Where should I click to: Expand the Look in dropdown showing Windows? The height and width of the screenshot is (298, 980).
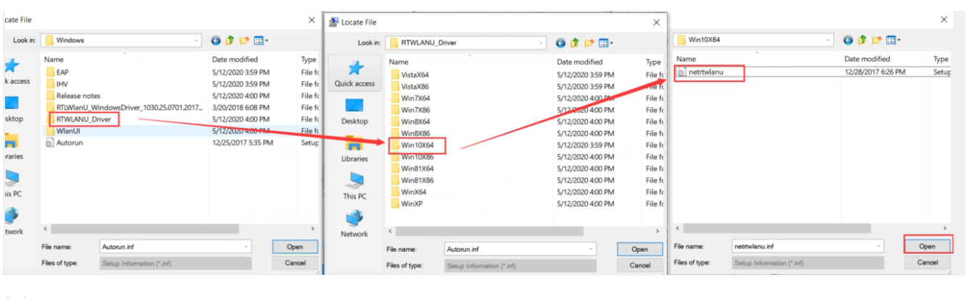click(196, 41)
